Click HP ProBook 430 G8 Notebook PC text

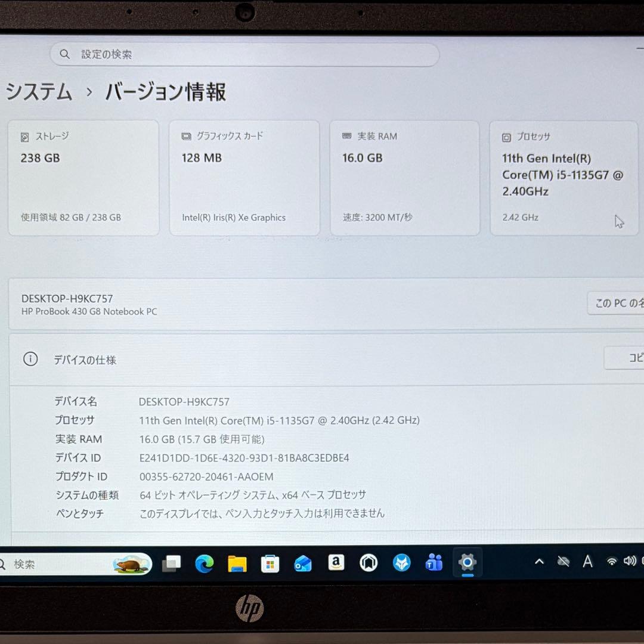(x=89, y=311)
